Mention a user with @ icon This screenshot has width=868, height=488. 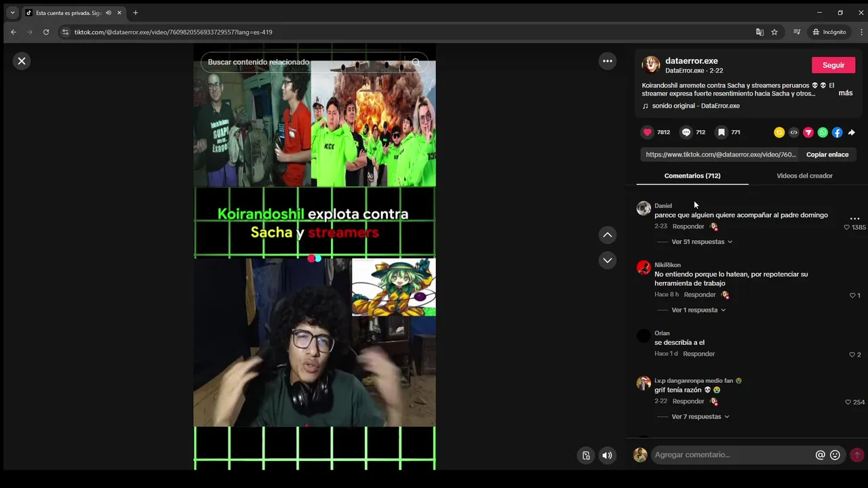coord(820,455)
